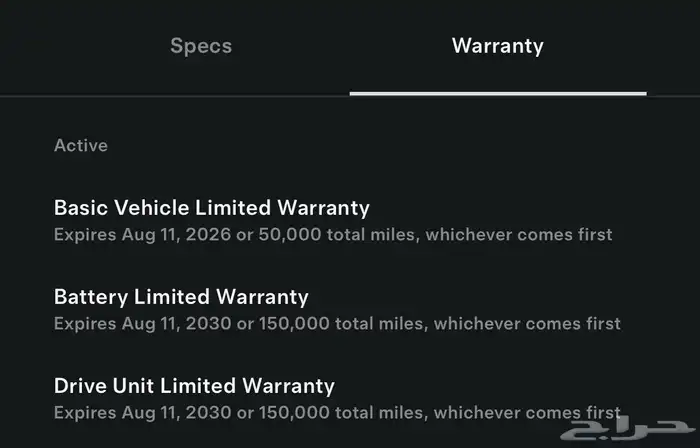Click word 'Expires' under Battery Limited Warranty
The width and height of the screenshot is (700, 448).
coord(85,324)
